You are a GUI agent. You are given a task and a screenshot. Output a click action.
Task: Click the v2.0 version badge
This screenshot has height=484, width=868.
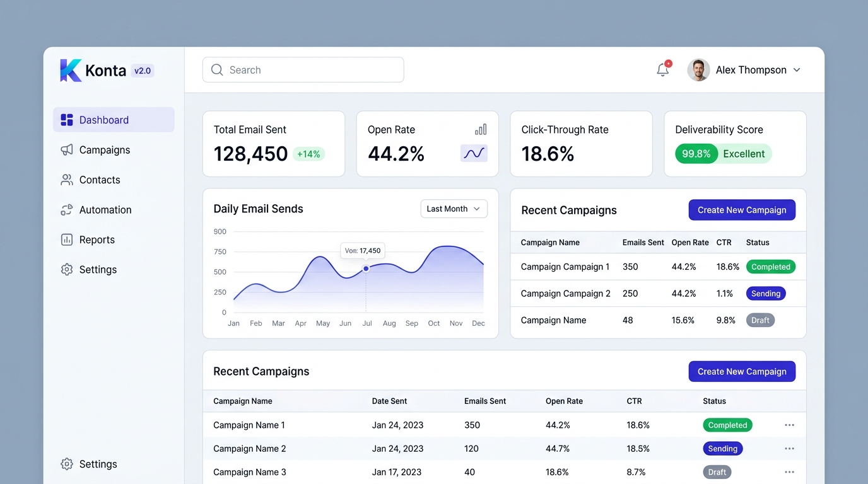coord(143,71)
